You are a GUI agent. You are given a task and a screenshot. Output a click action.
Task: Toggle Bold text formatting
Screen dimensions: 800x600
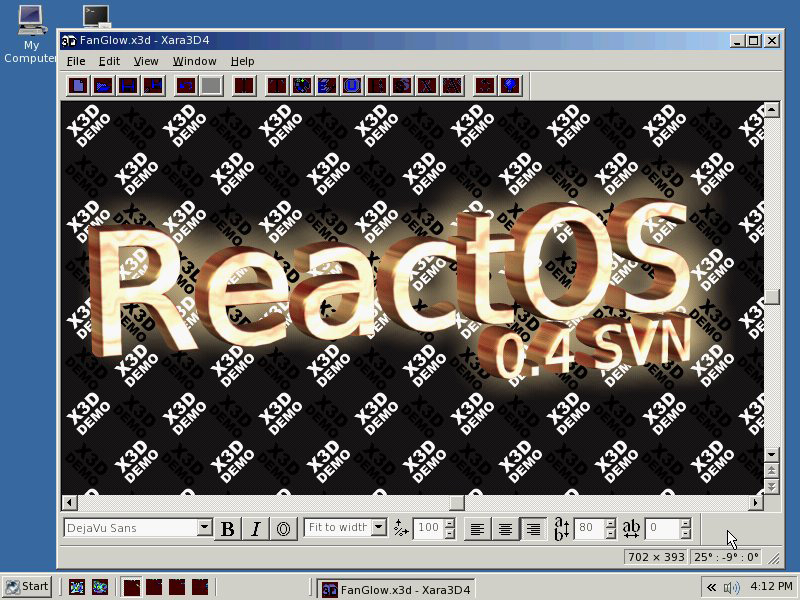[228, 529]
